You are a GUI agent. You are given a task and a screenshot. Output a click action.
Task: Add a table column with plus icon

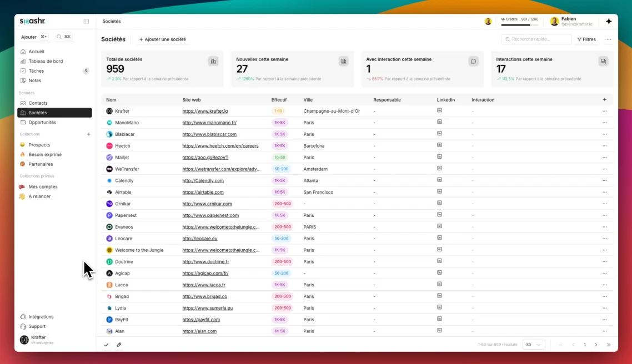(605, 99)
